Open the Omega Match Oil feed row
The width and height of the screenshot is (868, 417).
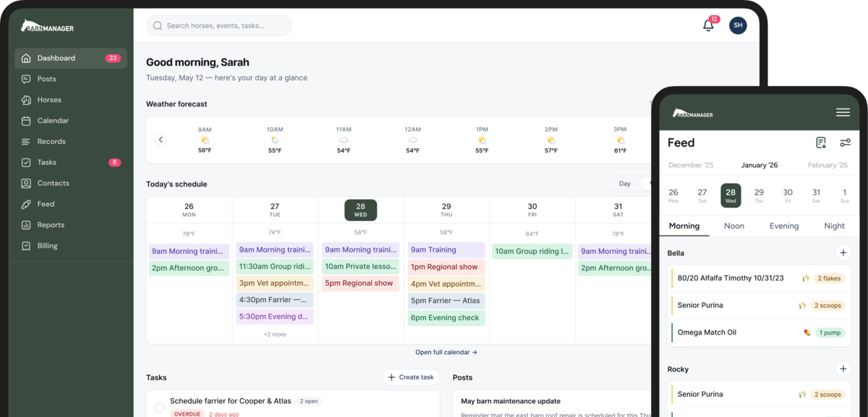click(759, 332)
